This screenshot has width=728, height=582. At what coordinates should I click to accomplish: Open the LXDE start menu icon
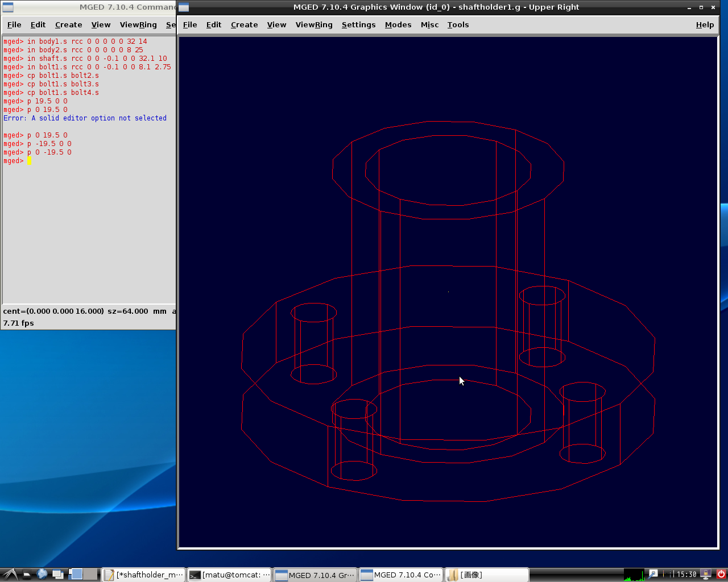coord(10,575)
